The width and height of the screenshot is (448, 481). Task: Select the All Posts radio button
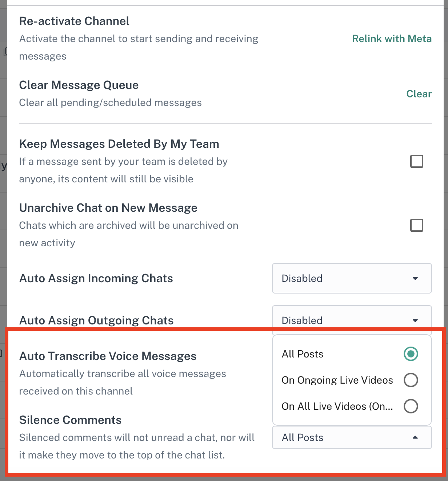click(411, 354)
